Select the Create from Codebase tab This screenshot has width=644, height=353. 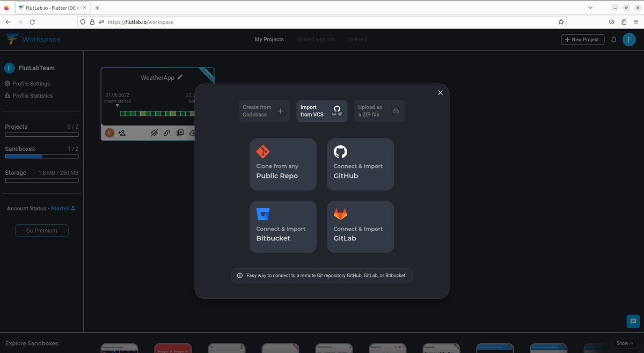[264, 111]
